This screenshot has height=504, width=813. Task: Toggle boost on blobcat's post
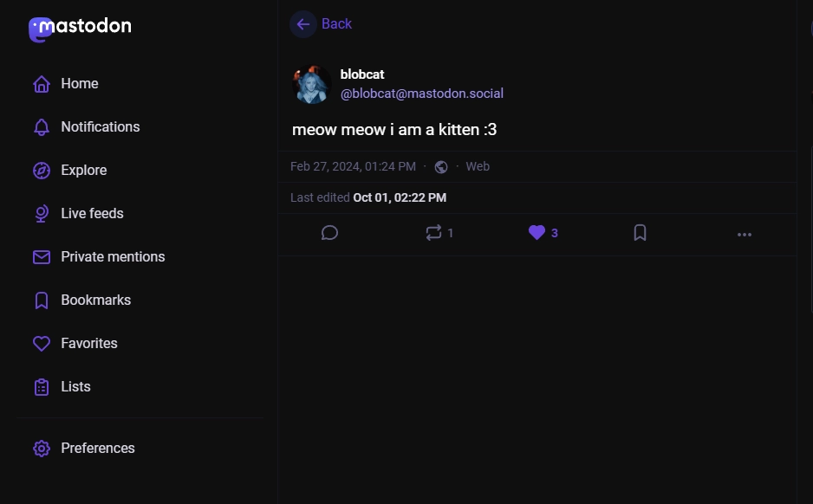click(x=434, y=233)
